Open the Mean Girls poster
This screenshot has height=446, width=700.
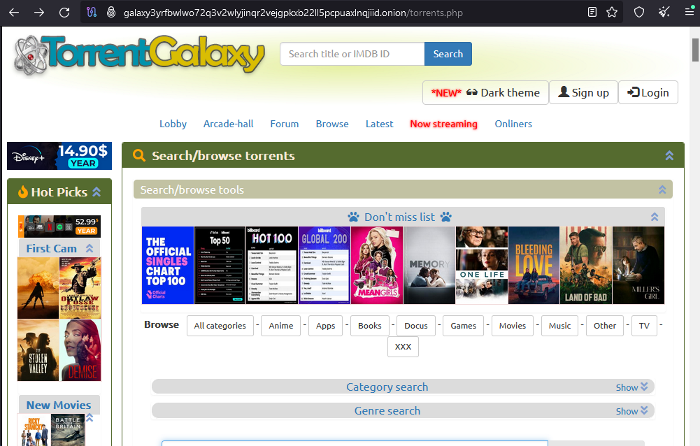(377, 265)
